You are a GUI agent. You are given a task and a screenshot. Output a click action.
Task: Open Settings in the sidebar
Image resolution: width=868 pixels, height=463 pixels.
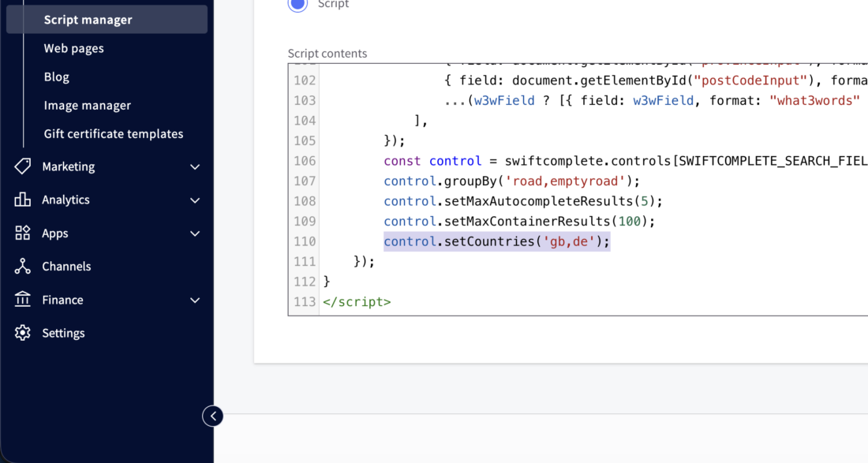click(64, 333)
